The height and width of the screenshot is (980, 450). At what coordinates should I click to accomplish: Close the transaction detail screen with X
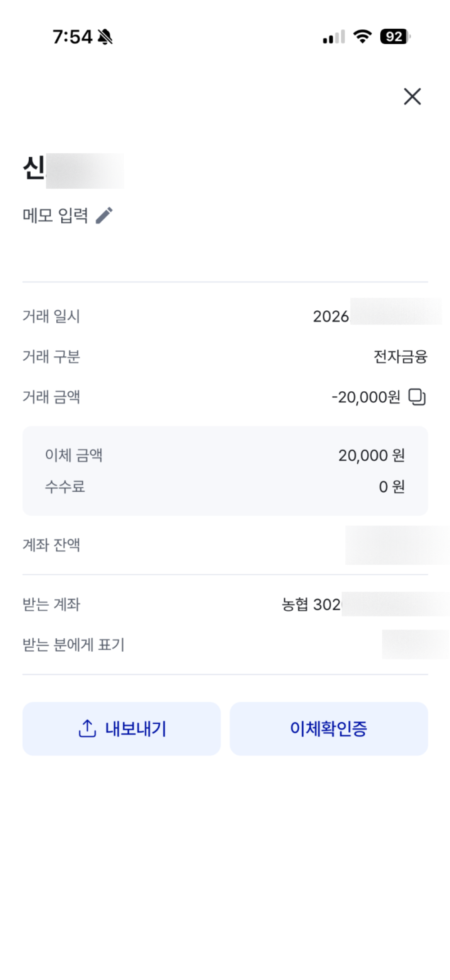tap(412, 96)
